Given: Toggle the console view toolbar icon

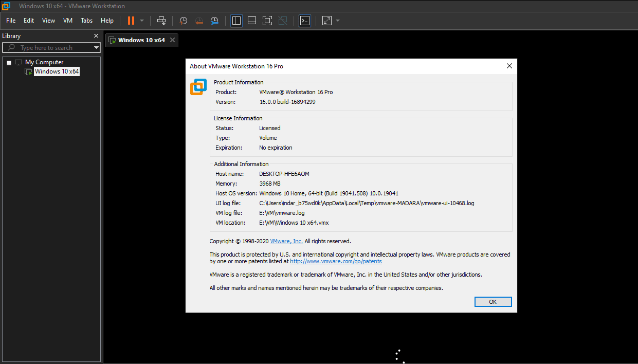Looking at the screenshot, I should click(x=305, y=21).
